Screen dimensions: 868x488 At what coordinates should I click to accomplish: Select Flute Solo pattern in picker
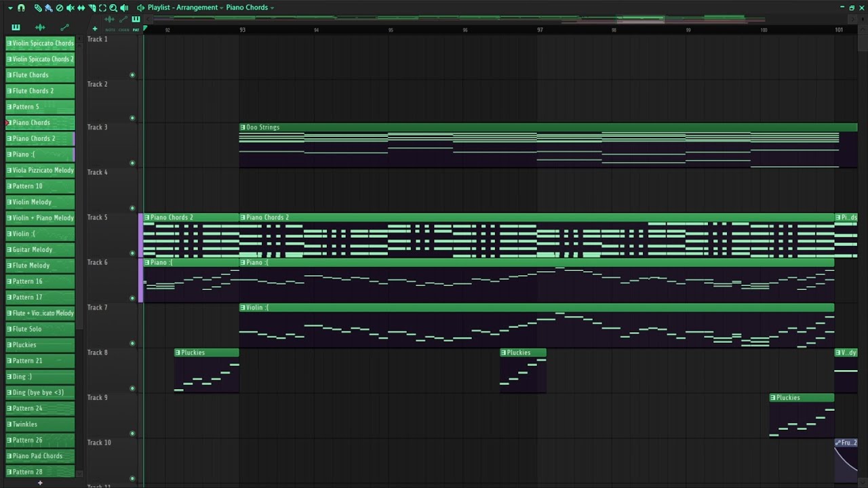[40, 329]
